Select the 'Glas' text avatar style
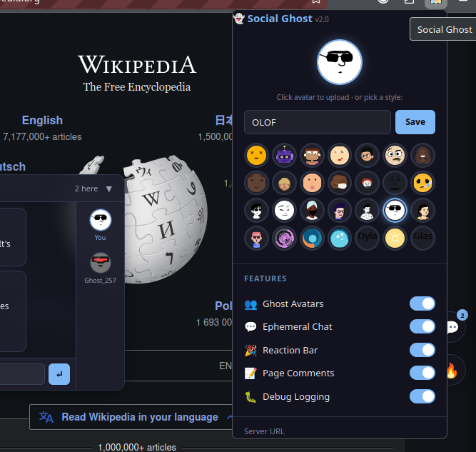The height and width of the screenshot is (452, 476). pyautogui.click(x=422, y=238)
